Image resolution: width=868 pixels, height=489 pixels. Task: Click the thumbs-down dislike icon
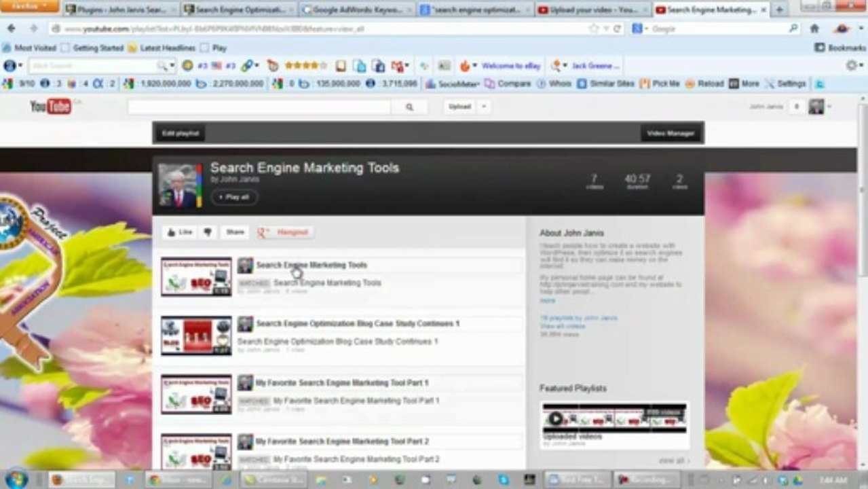208,232
